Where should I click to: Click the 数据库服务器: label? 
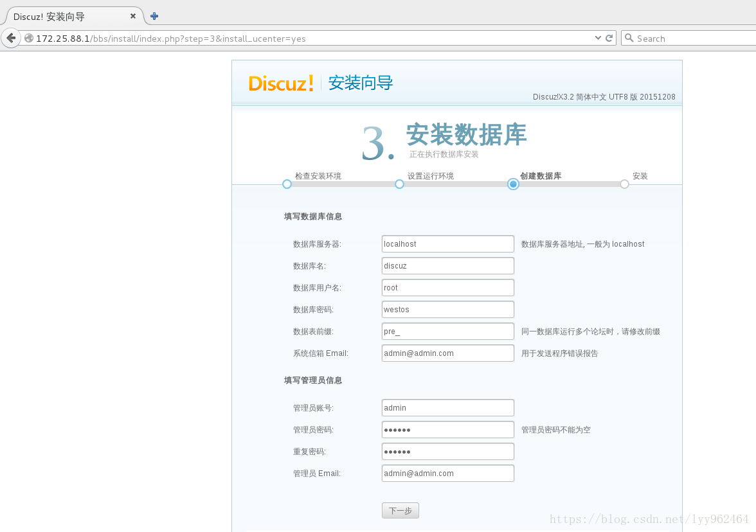(x=318, y=244)
